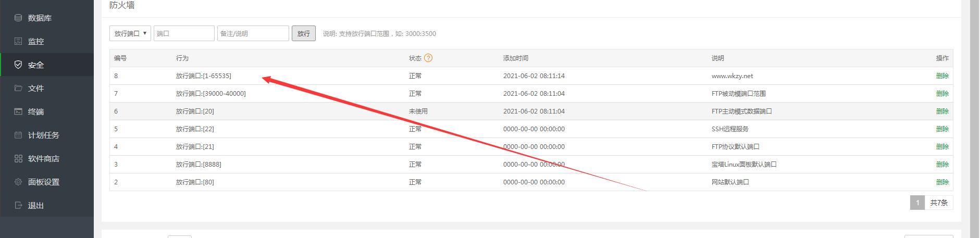Remove the website default port 80 rule
This screenshot has height=238, width=980.
pos(942,182)
